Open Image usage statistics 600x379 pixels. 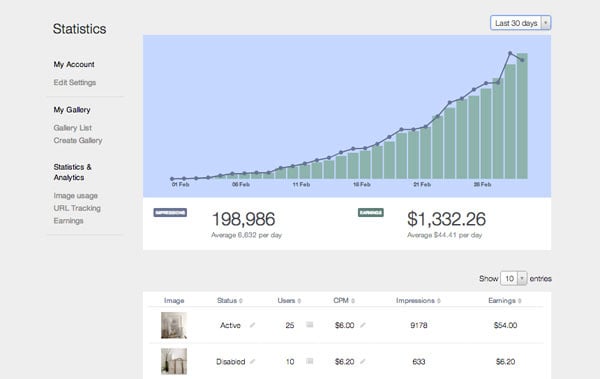[75, 196]
